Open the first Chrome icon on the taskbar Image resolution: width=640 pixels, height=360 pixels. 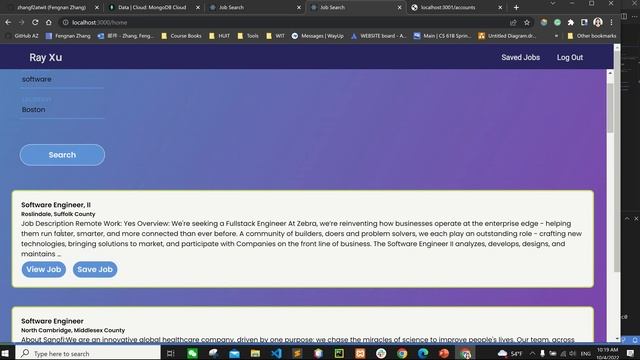coord(402,353)
